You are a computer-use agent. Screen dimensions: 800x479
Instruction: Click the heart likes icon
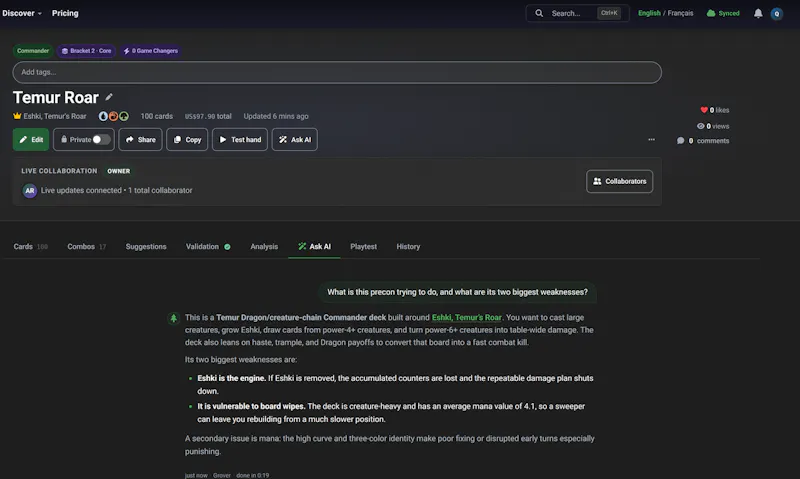(x=704, y=110)
